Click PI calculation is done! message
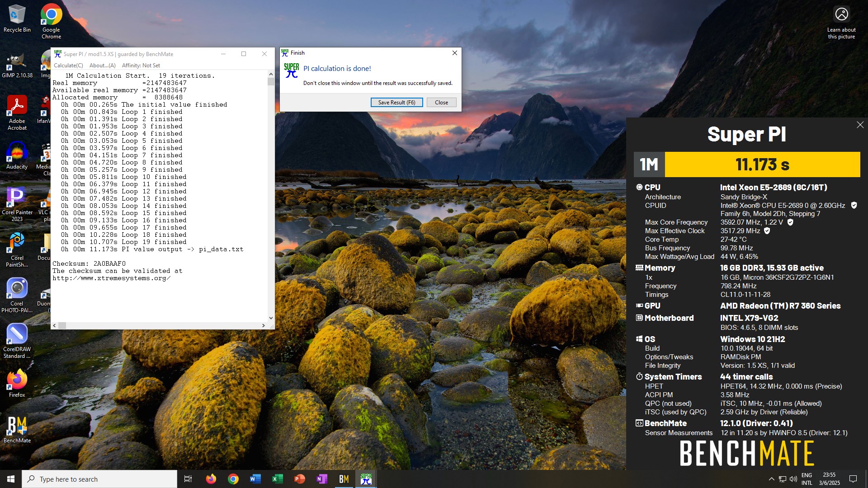 (337, 69)
